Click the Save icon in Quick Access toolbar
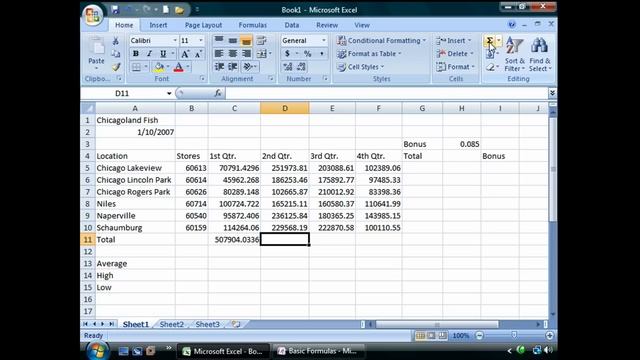Viewport: 640px width, 360px height. (115, 9)
